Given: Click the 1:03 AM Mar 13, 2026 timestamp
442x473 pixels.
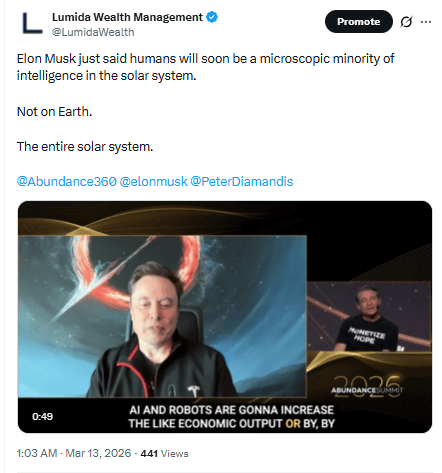Looking at the screenshot, I should click(x=74, y=453).
